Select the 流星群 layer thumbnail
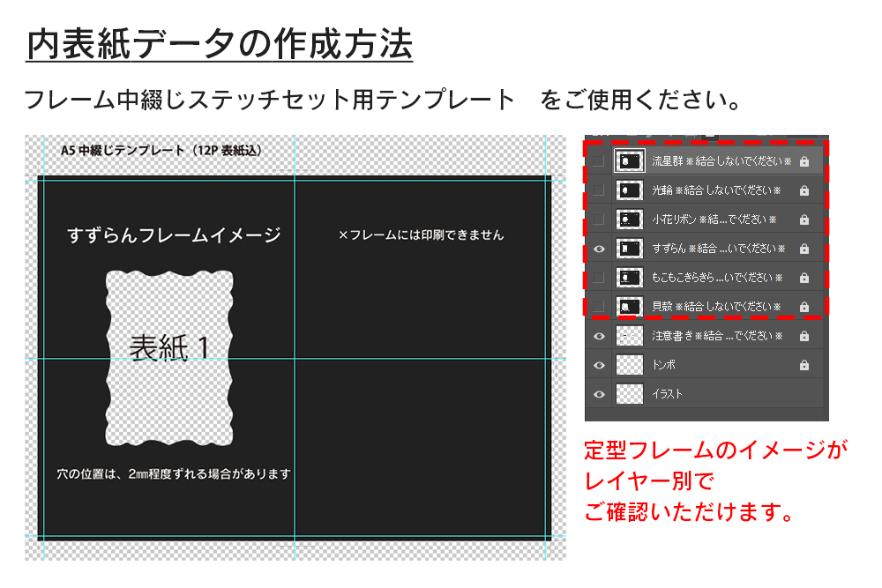 pos(630,162)
